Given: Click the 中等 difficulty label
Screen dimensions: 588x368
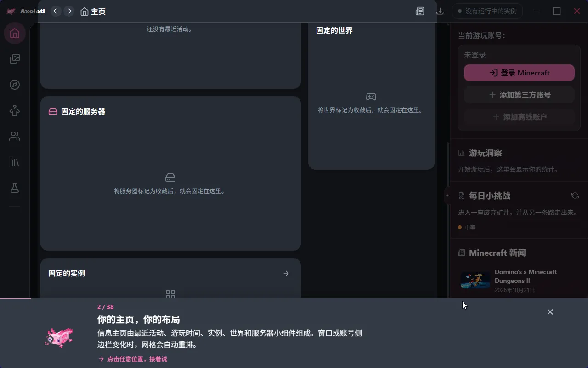Looking at the screenshot, I should click(x=469, y=227).
